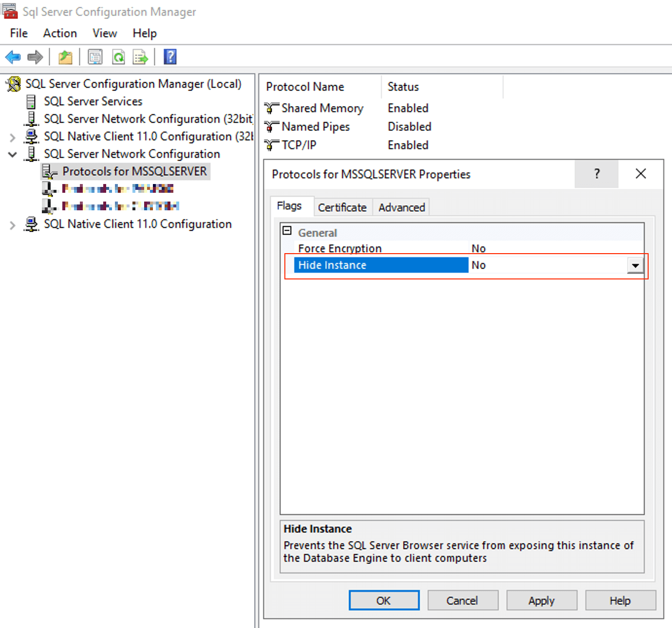672x628 pixels.
Task: Click the app icon in the title bar
Action: tap(10, 11)
